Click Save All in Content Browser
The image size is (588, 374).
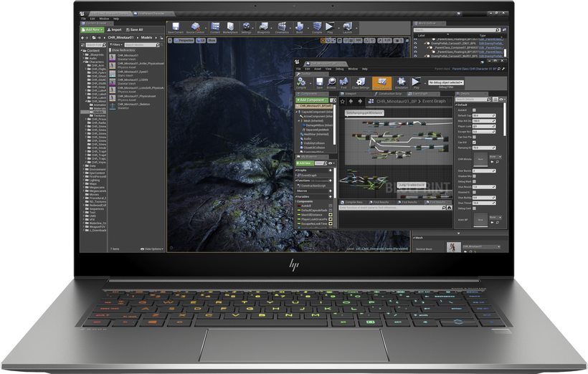[134, 29]
